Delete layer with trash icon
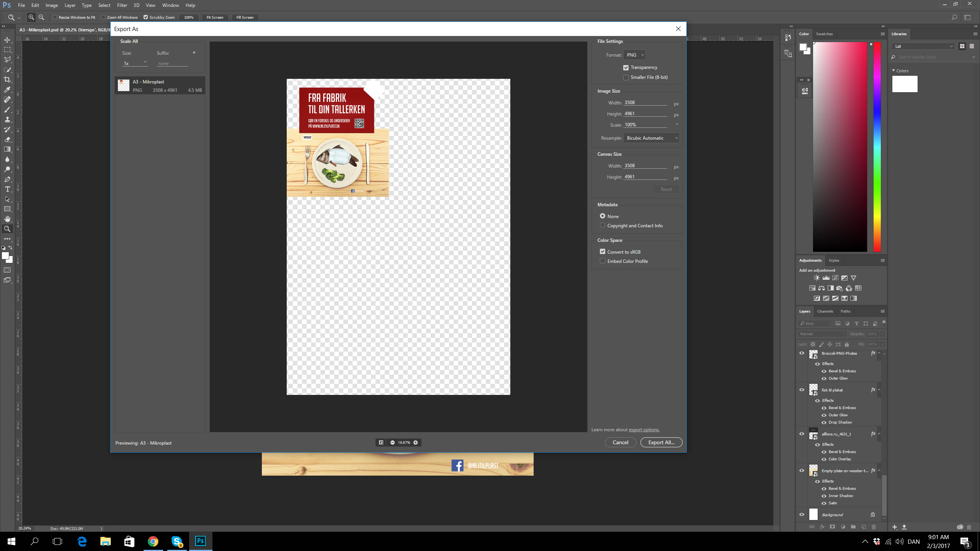 coord(874,527)
